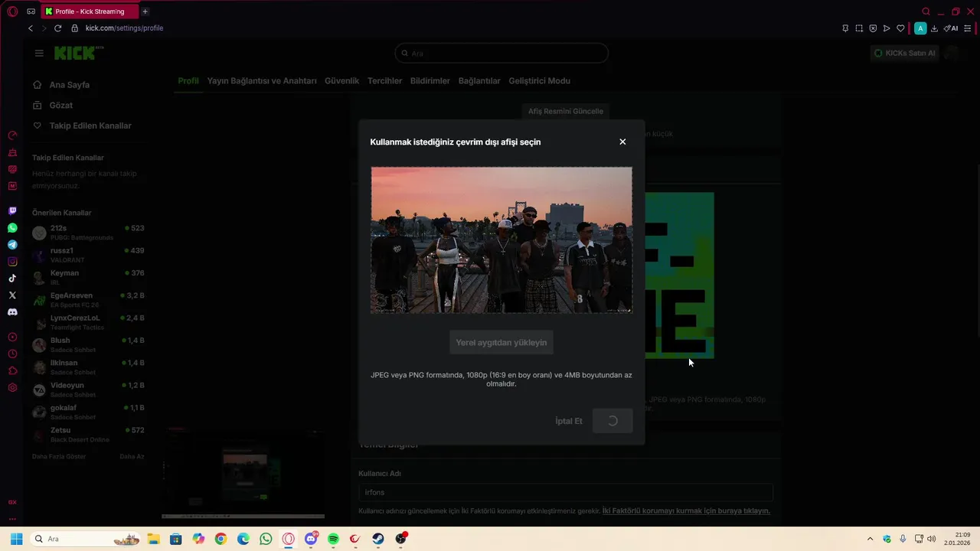Click the İptal Et cancel button
This screenshot has height=551, width=980.
pos(569,421)
